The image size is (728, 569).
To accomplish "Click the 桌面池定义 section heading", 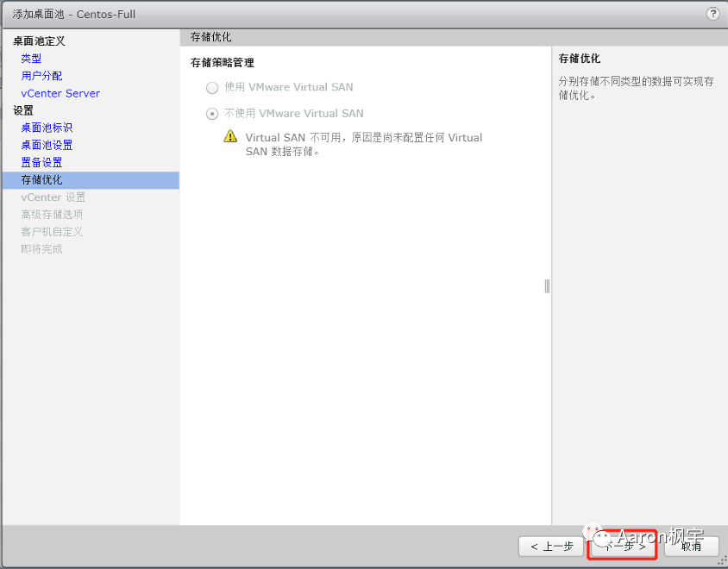I will [x=39, y=41].
